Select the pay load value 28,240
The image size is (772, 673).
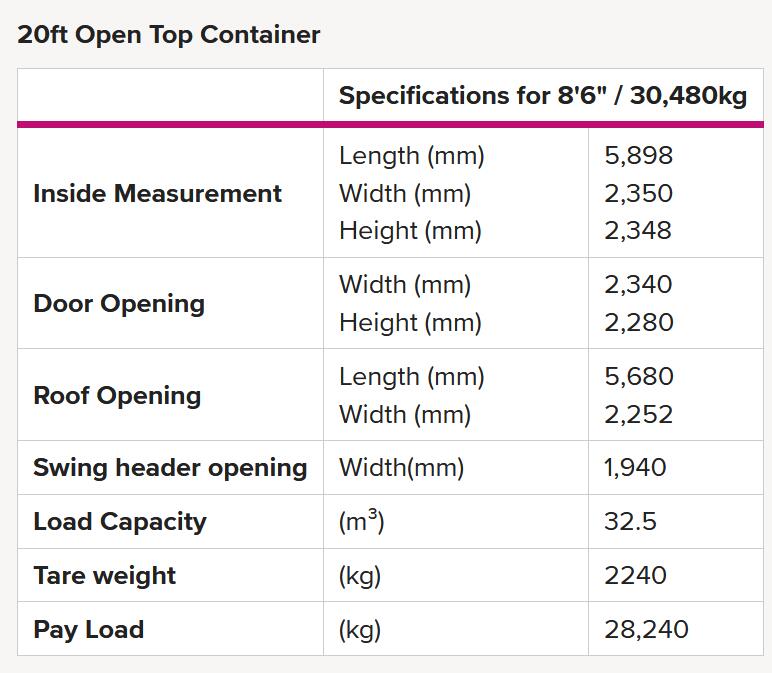coord(646,629)
